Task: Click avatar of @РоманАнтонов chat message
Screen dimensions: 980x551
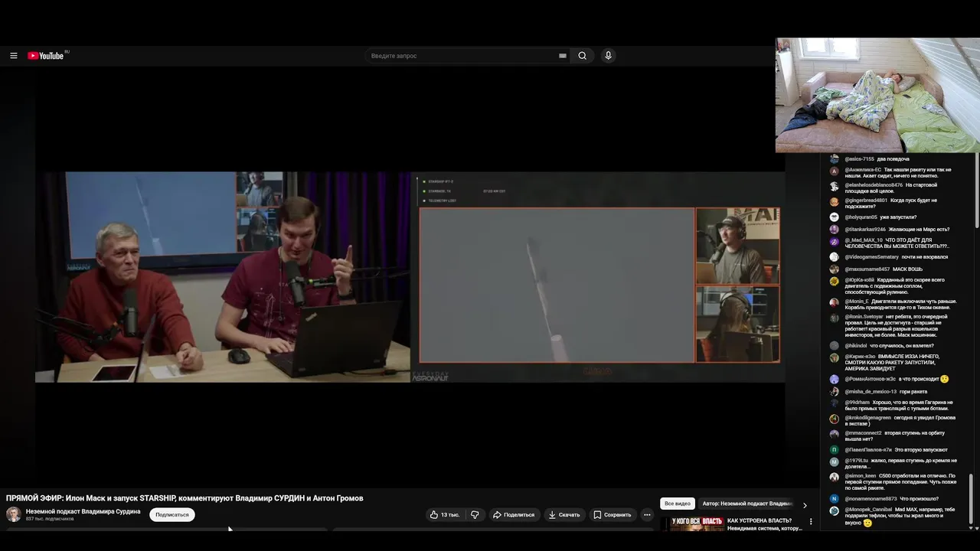Action: 835,380
